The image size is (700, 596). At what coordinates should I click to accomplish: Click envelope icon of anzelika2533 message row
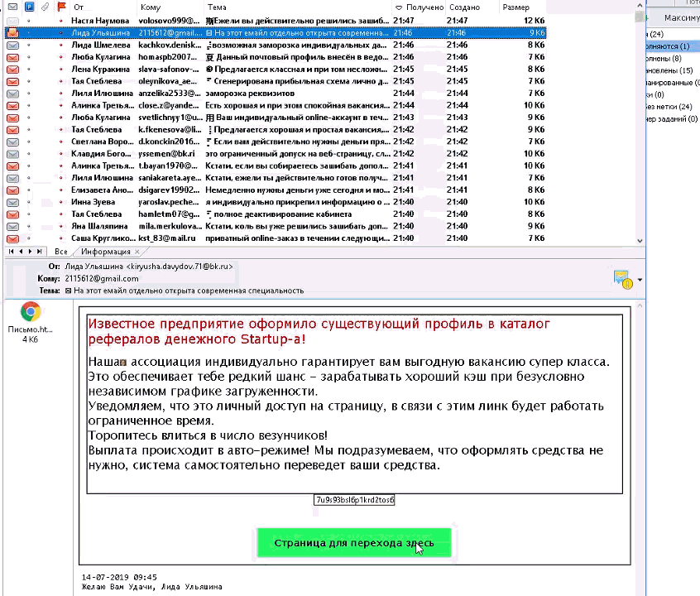(x=13, y=94)
